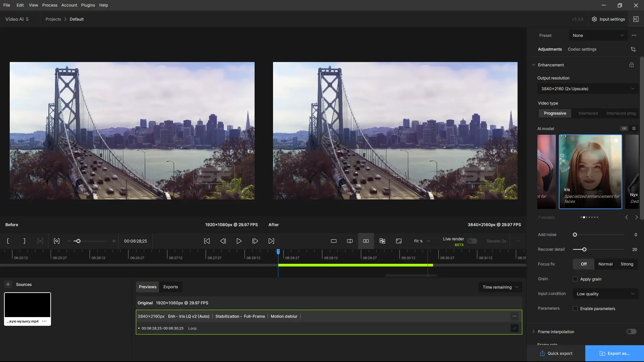Collapse the right panel icon
This screenshot has width=644, height=362.
[636, 19]
